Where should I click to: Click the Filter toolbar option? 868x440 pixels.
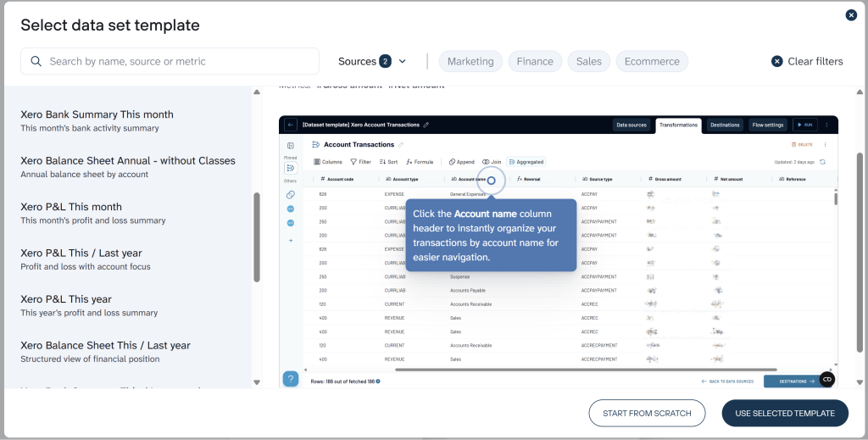361,162
